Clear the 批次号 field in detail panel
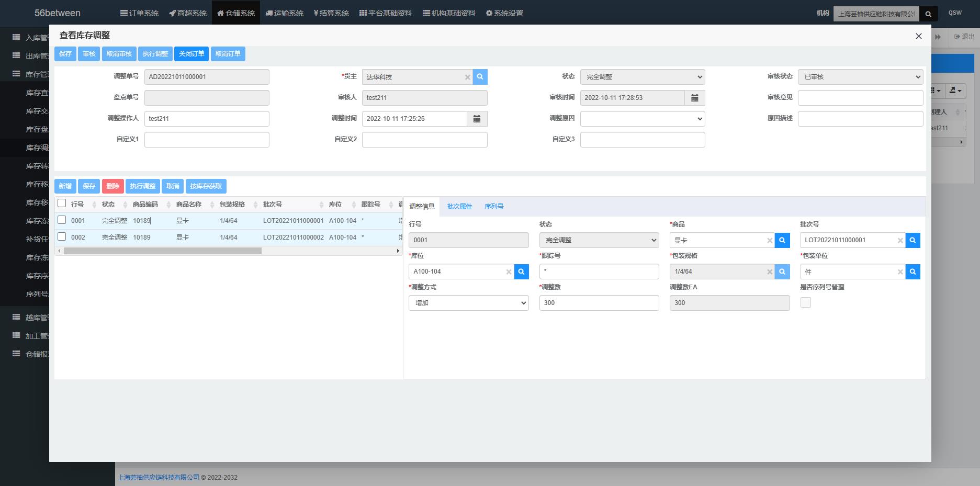Image resolution: width=980 pixels, height=486 pixels. tap(900, 241)
